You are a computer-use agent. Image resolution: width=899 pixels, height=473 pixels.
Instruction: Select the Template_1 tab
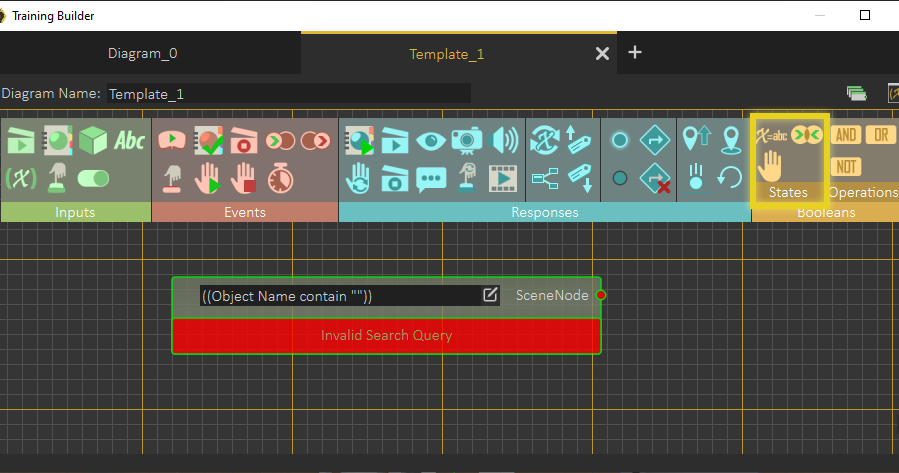446,54
